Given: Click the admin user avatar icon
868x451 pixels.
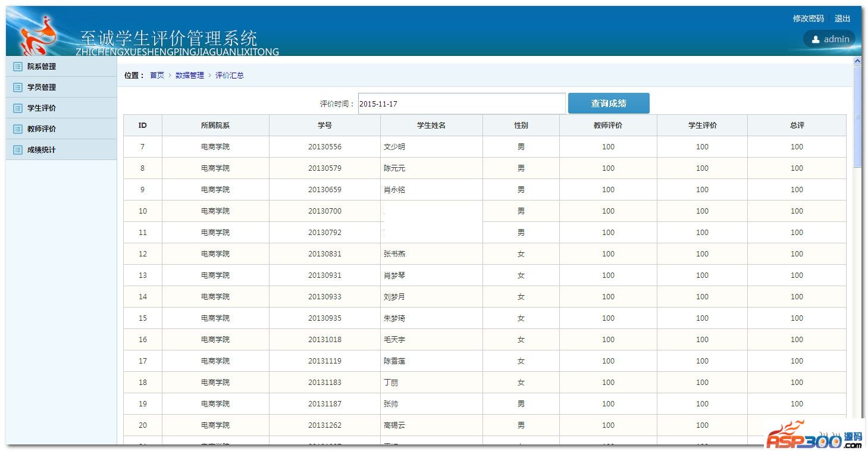Looking at the screenshot, I should pos(816,39).
